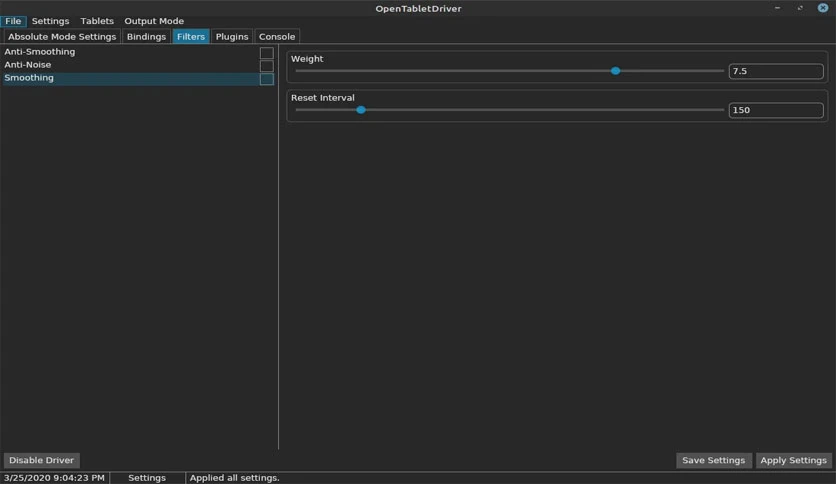Select the Filters tab
Image resolution: width=836 pixels, height=484 pixels.
[x=191, y=36]
